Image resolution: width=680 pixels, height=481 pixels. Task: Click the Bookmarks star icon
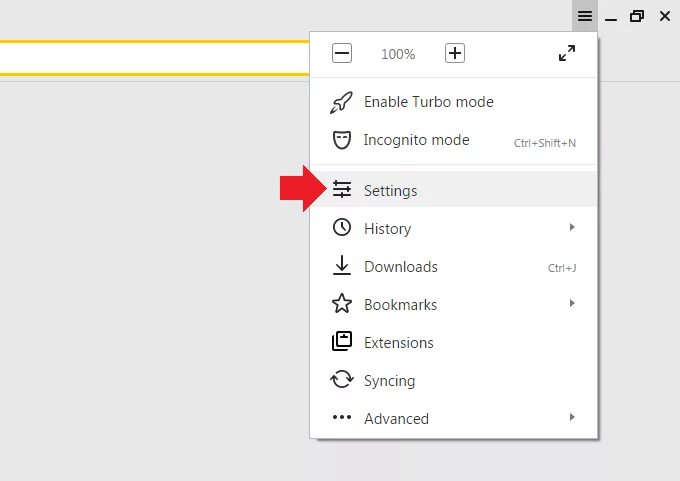coord(342,303)
